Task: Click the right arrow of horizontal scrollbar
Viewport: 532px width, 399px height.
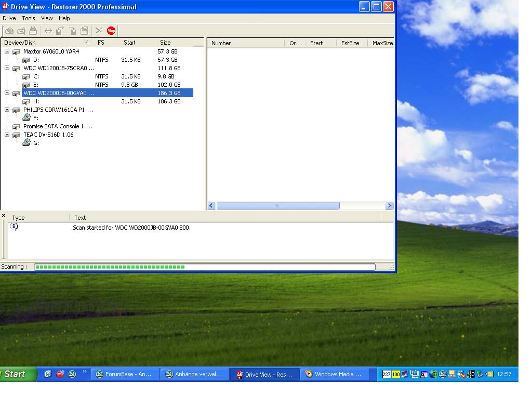Action: click(389, 206)
